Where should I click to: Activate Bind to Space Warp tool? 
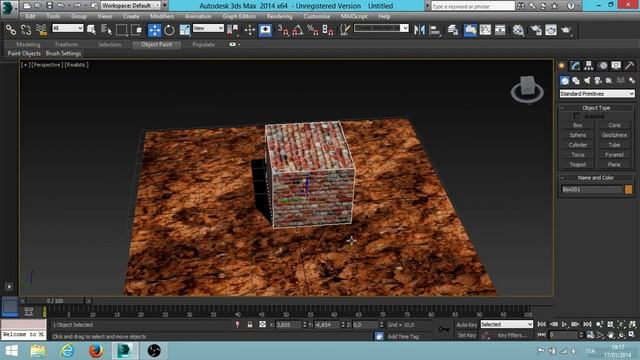pyautogui.click(x=41, y=29)
